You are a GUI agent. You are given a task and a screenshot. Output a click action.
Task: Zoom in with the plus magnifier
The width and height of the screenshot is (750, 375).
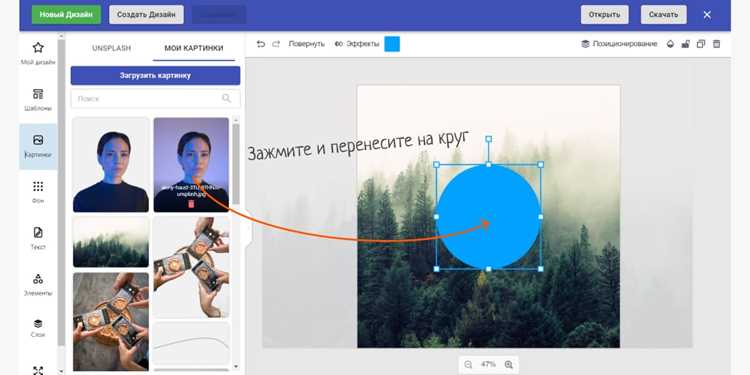point(508,364)
